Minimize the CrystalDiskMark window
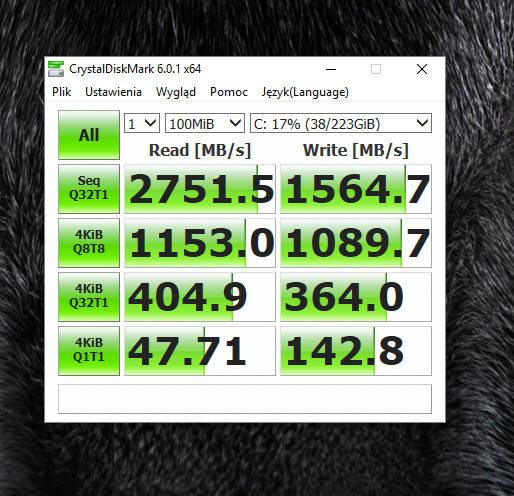The image size is (514, 496). (x=331, y=69)
